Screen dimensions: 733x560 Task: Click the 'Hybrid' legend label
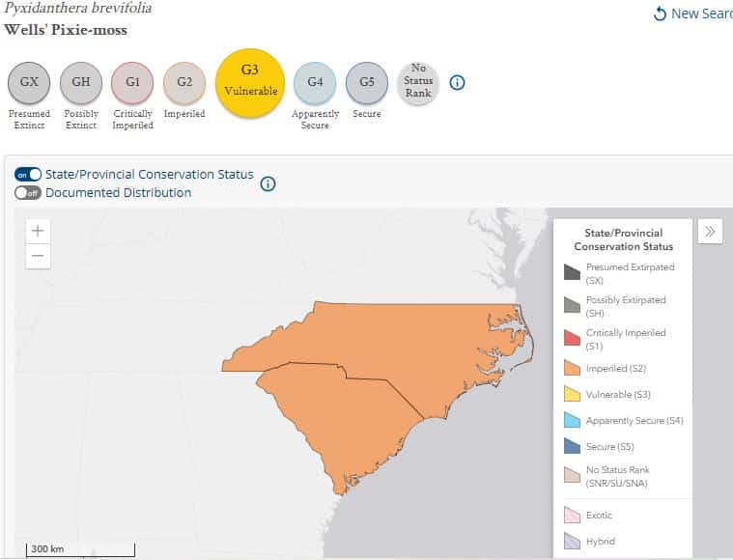coord(601,542)
